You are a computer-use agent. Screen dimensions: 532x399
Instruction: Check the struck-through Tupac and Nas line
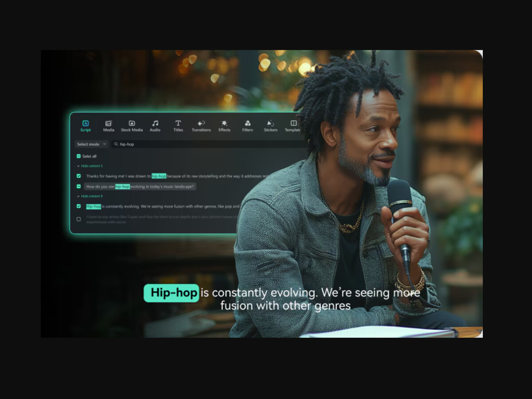pyautogui.click(x=78, y=219)
